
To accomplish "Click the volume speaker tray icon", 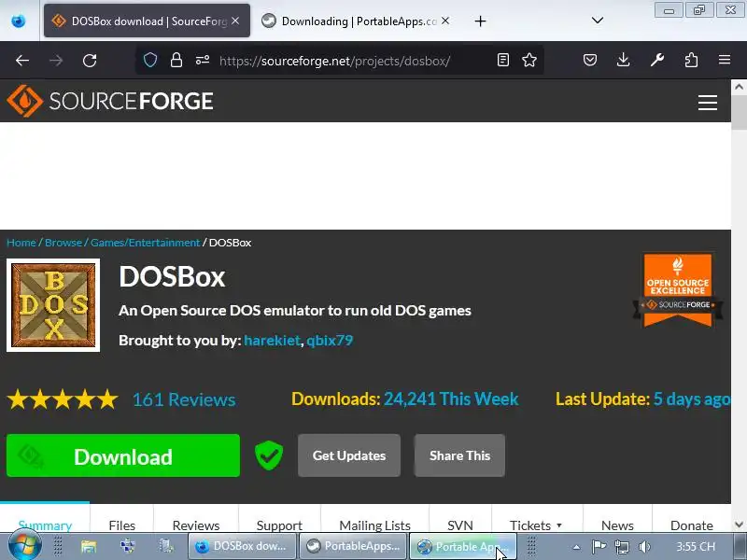I will click(x=644, y=547).
